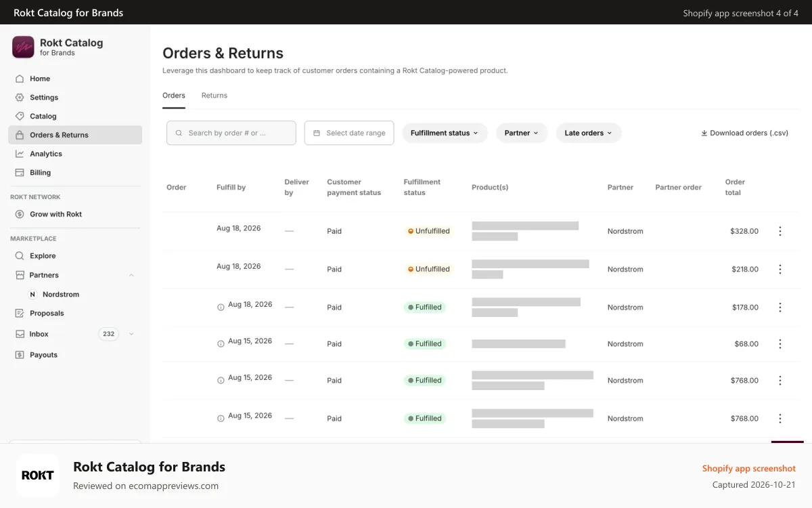Open actions menu for the $328.00 order
Viewport: 812px width, 508px height.
[780, 231]
